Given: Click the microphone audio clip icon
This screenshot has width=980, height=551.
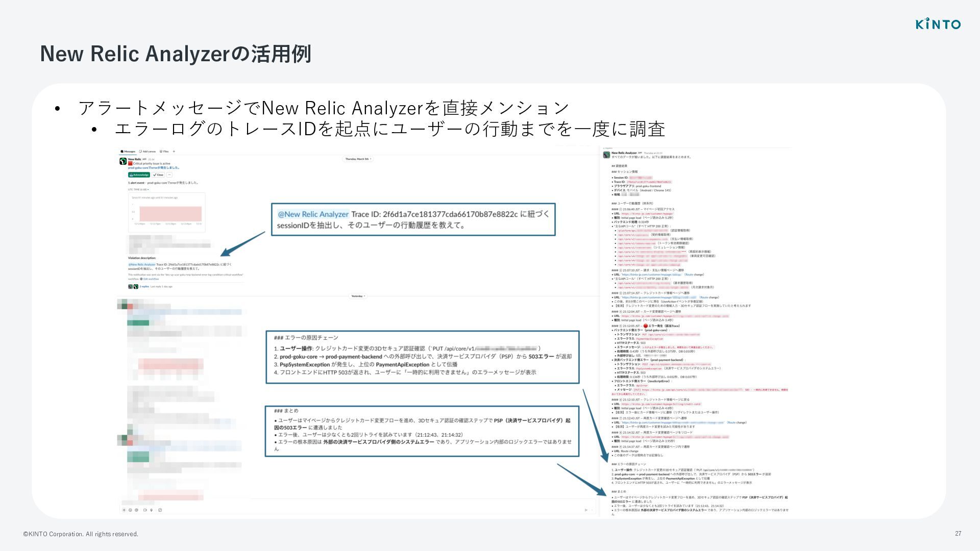Looking at the screenshot, I should [x=151, y=510].
